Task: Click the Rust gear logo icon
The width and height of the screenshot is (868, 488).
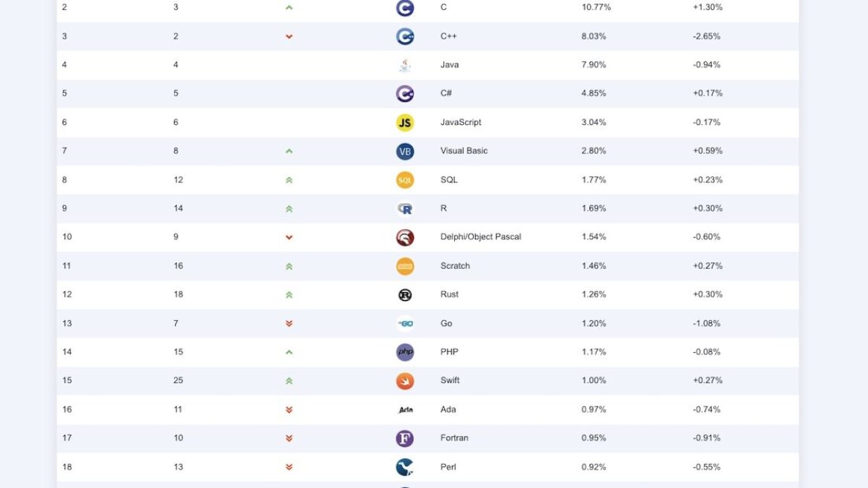Action: 405,294
